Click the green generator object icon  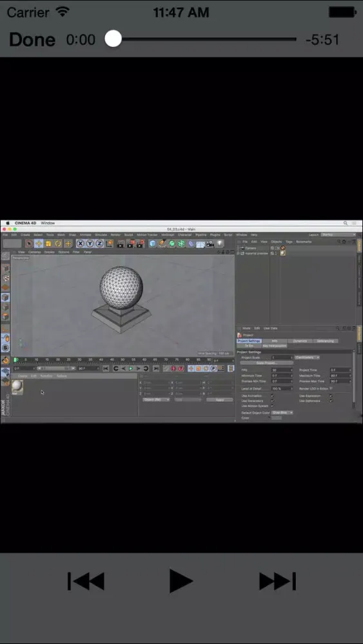(172, 244)
